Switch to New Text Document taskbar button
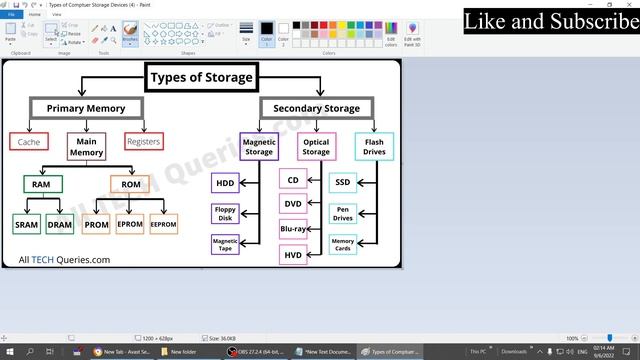Screen dimensions: 640x360 [x=323, y=351]
